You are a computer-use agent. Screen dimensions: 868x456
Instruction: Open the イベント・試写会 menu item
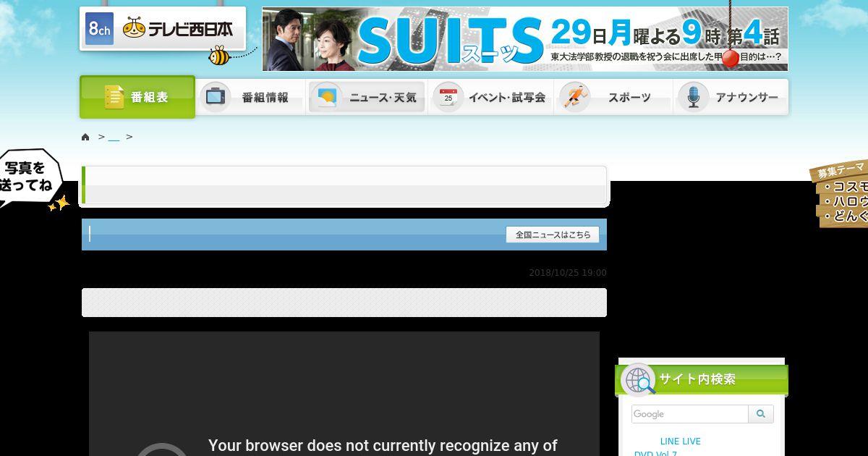[x=492, y=97]
